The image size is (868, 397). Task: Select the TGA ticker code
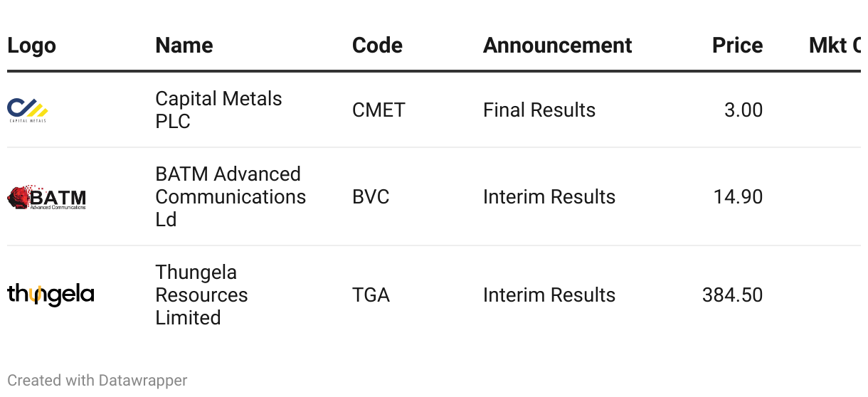click(371, 295)
